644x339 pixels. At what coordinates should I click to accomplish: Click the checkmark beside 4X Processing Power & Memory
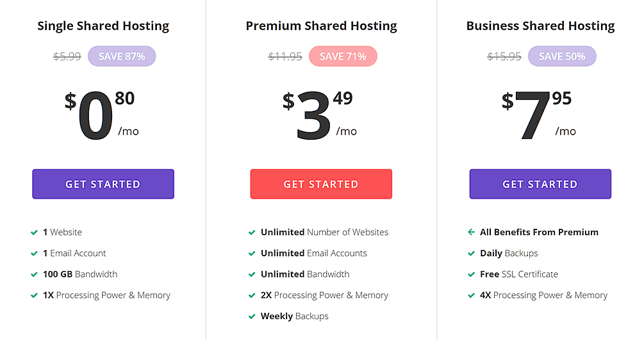[471, 295]
